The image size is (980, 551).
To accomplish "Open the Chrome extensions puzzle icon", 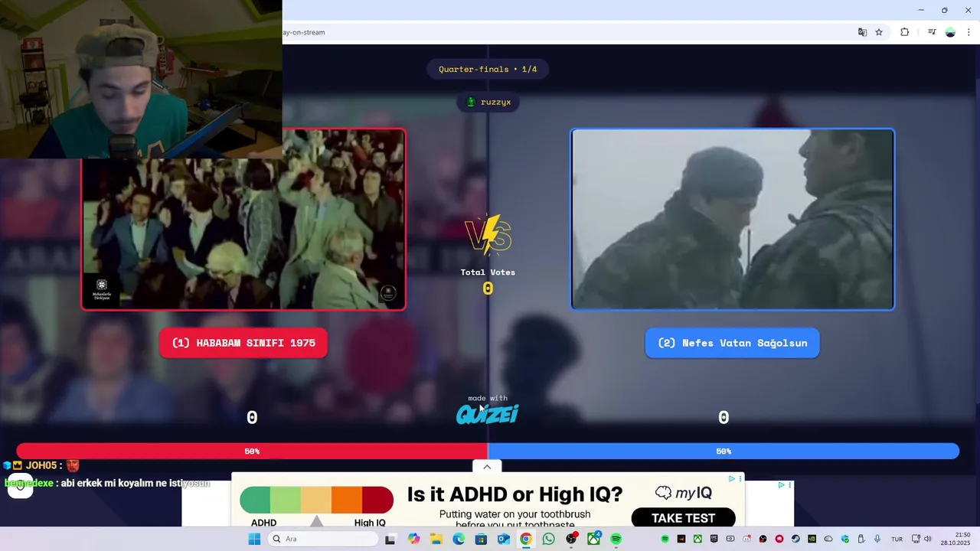I will click(x=904, y=32).
